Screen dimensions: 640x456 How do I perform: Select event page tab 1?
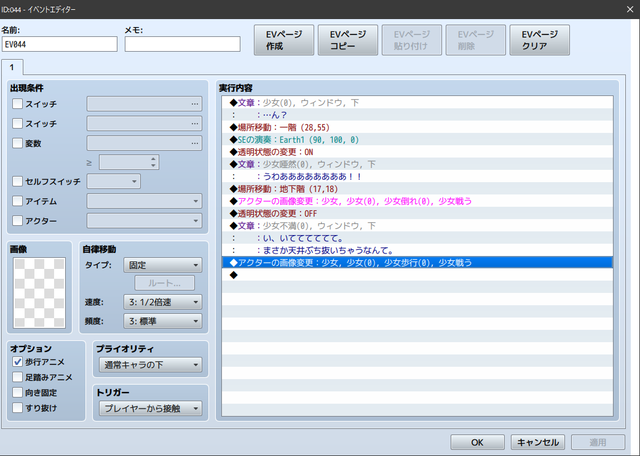(x=12, y=67)
